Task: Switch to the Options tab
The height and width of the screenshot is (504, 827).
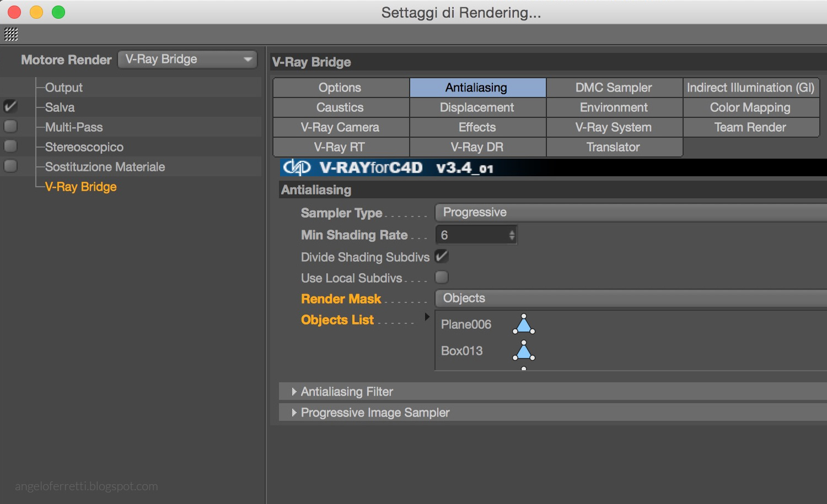Action: tap(341, 88)
